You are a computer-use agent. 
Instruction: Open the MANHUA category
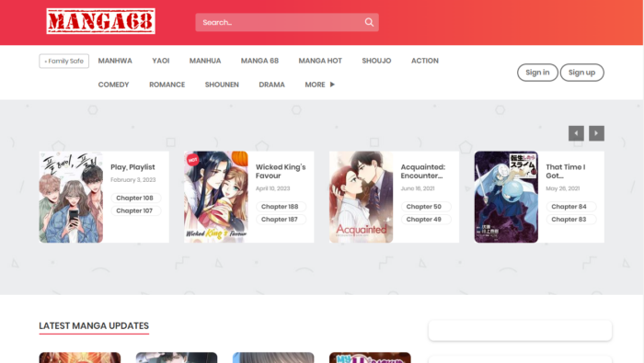[x=205, y=61]
